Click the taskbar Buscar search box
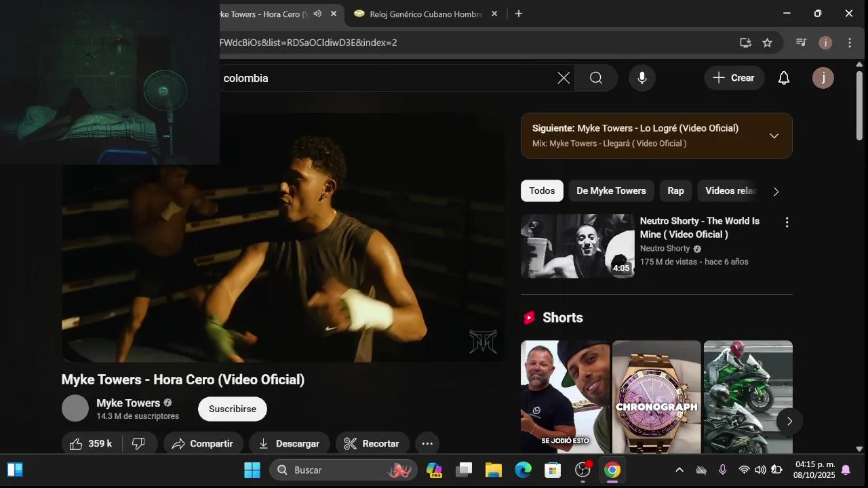 [343, 470]
